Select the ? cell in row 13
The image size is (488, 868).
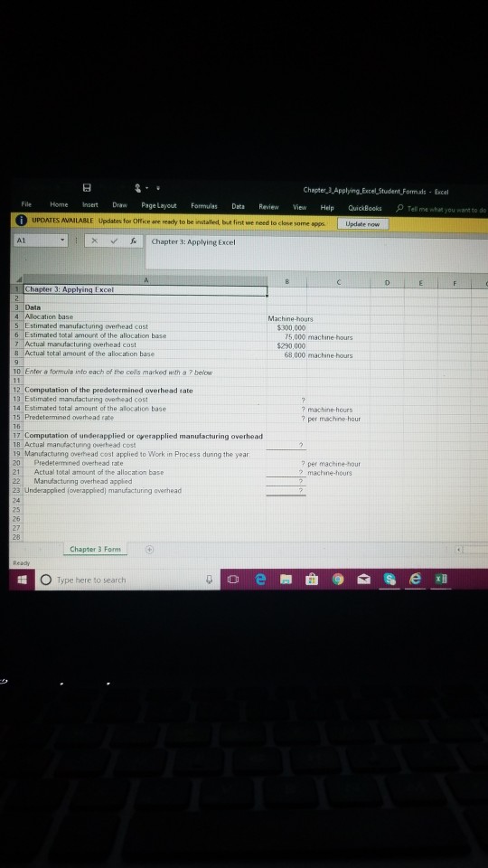coord(286,400)
